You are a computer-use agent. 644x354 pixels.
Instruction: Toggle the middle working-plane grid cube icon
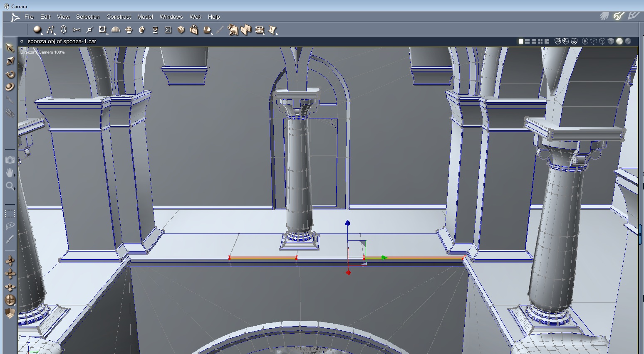point(566,41)
